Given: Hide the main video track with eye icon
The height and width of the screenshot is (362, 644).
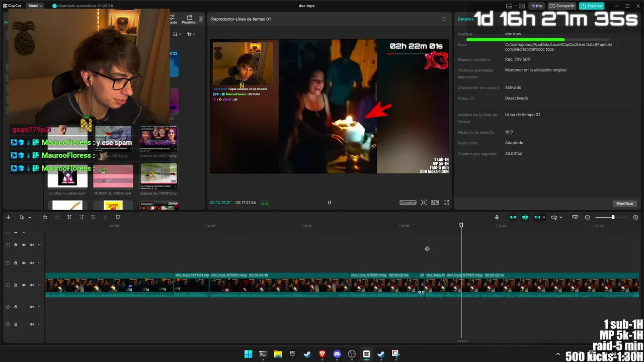Looking at the screenshot, I should [24, 285].
